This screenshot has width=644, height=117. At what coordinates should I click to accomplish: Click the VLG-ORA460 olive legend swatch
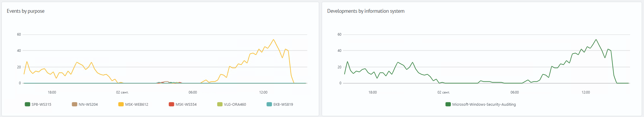click(x=220, y=104)
